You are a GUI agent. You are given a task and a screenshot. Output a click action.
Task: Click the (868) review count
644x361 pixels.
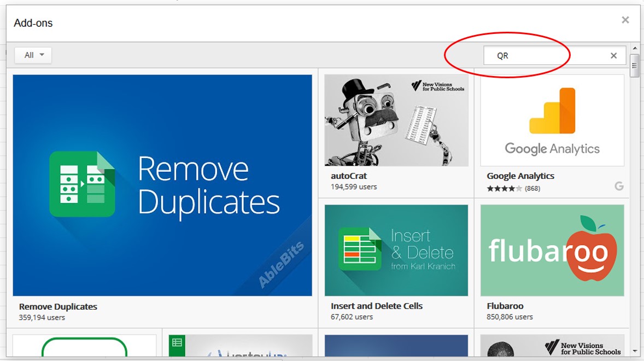(x=532, y=189)
